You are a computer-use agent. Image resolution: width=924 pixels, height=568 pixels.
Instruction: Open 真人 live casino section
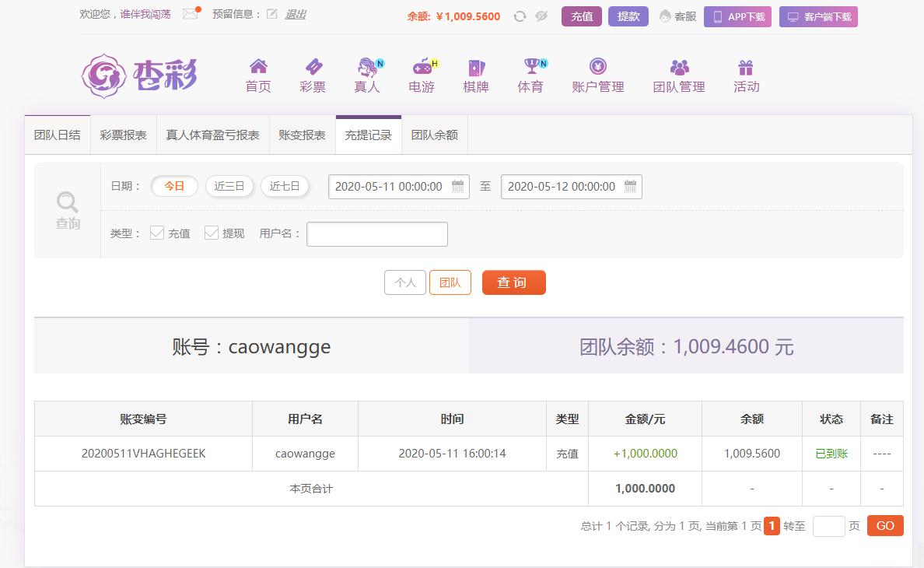click(x=367, y=75)
